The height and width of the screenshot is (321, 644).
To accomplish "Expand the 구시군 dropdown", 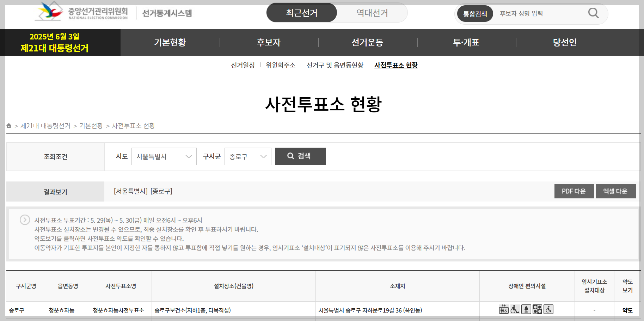I will pyautogui.click(x=248, y=156).
